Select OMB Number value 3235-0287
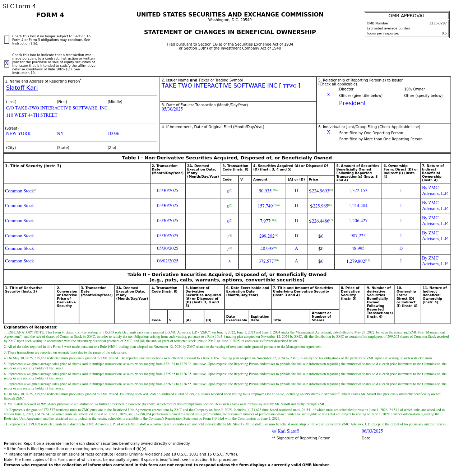This screenshot has height=476, width=454. tap(438, 23)
